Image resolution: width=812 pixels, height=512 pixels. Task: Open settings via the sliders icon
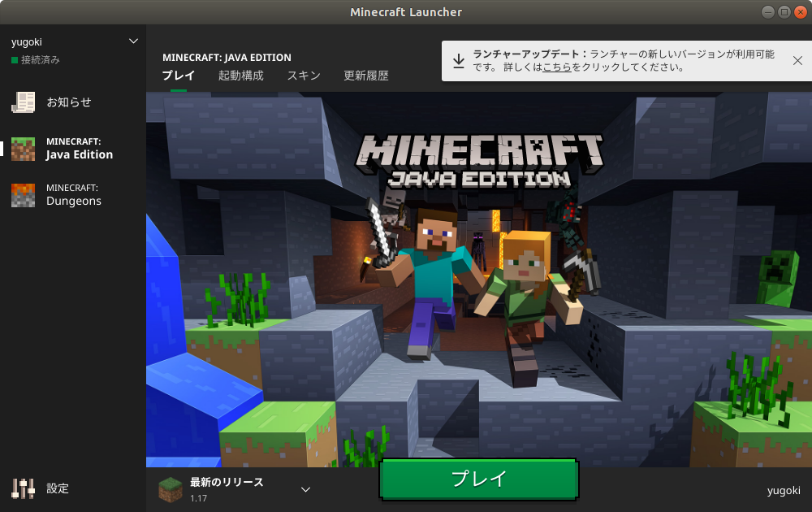pos(24,488)
